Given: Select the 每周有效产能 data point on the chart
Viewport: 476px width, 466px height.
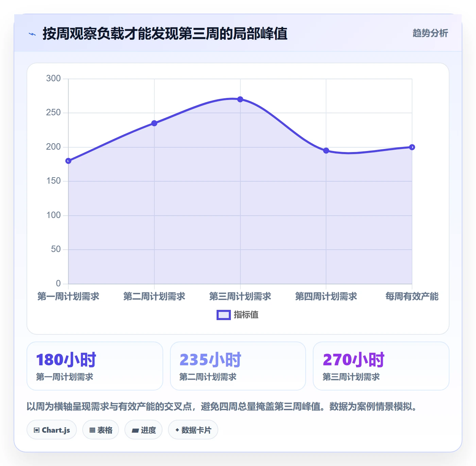Looking at the screenshot, I should pos(412,147).
